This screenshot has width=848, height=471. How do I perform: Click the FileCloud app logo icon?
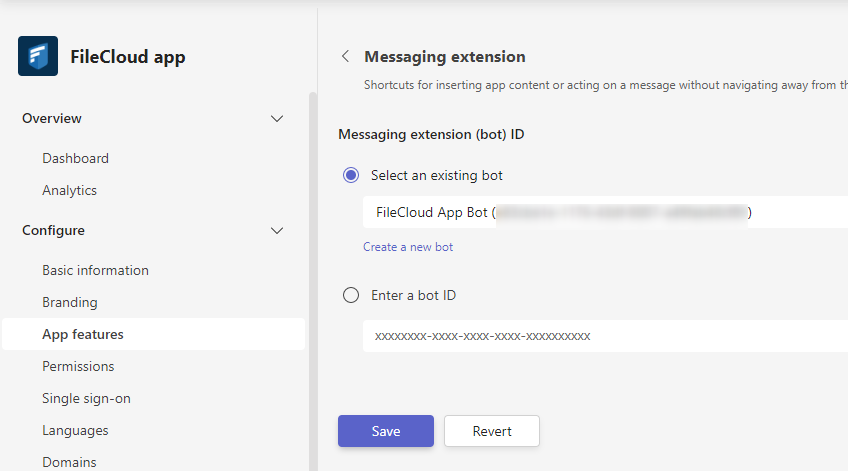click(x=38, y=56)
